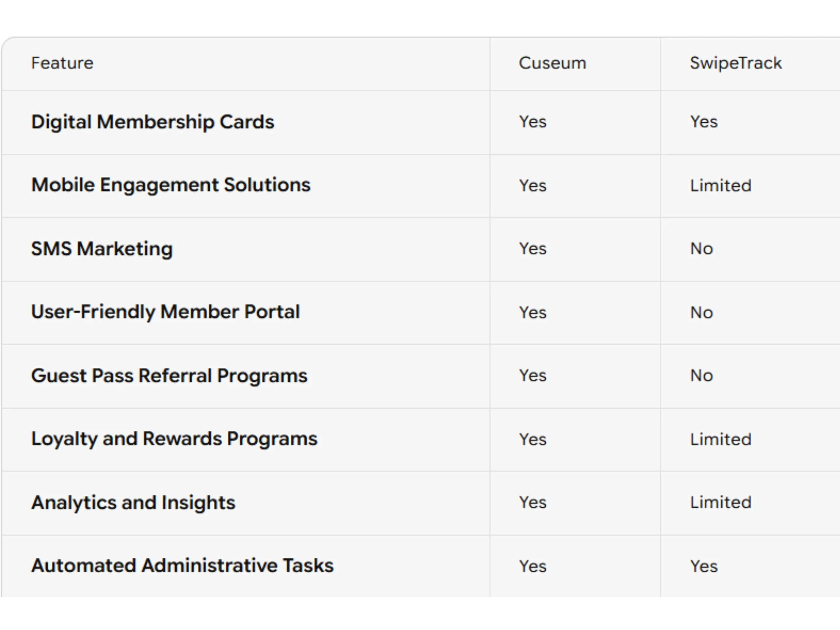Select the Automated Administrative Tasks label

[x=182, y=565]
